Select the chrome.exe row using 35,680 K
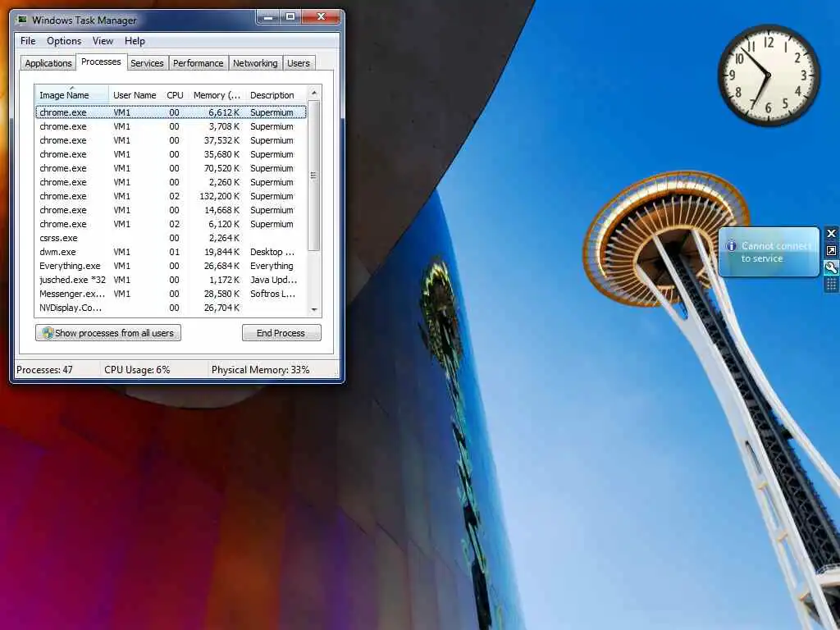The height and width of the screenshot is (630, 840). [x=171, y=154]
